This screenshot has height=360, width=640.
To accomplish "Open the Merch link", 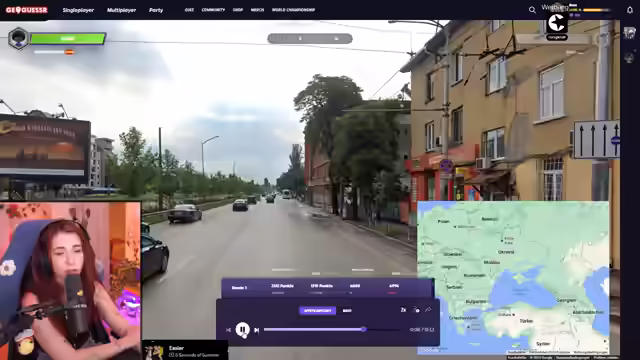I will tap(257, 10).
